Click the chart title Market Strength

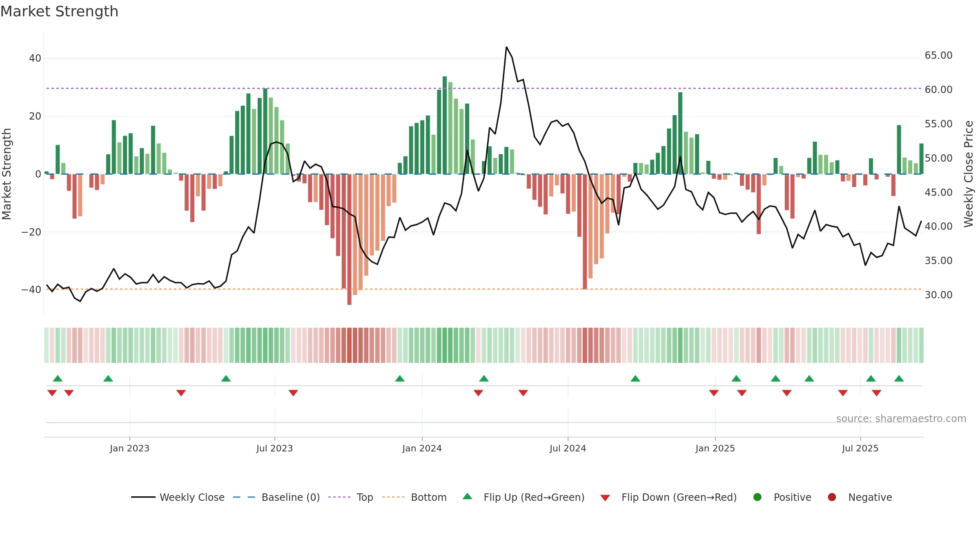click(59, 11)
